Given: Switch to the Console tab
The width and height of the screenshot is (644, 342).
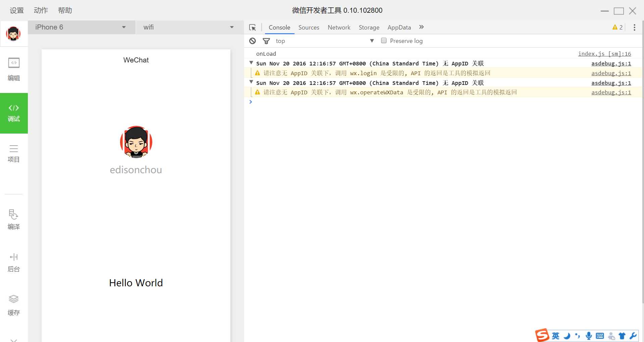Looking at the screenshot, I should tap(279, 28).
